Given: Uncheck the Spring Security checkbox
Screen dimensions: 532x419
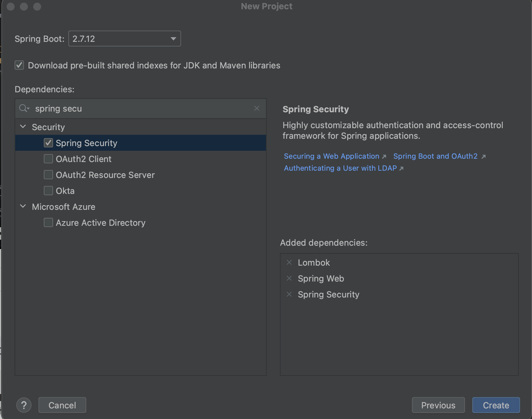Looking at the screenshot, I should point(48,143).
